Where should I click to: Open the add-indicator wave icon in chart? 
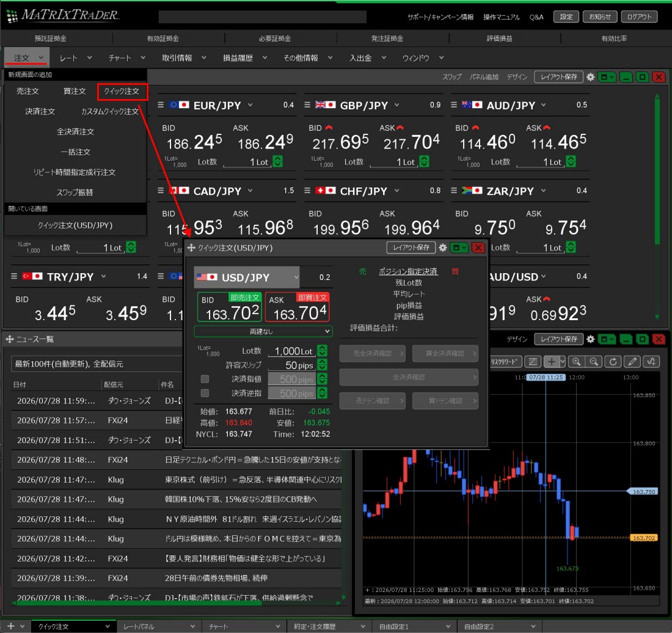coord(651,362)
